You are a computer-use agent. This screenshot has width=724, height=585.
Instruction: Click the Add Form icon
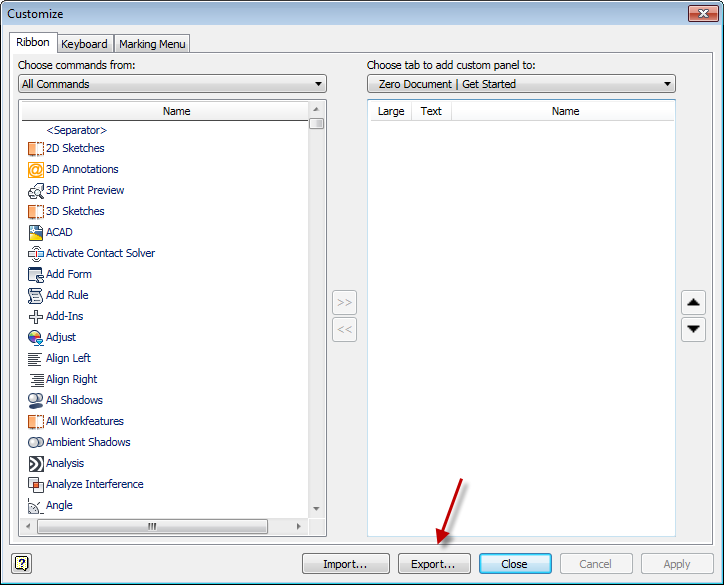coord(36,275)
